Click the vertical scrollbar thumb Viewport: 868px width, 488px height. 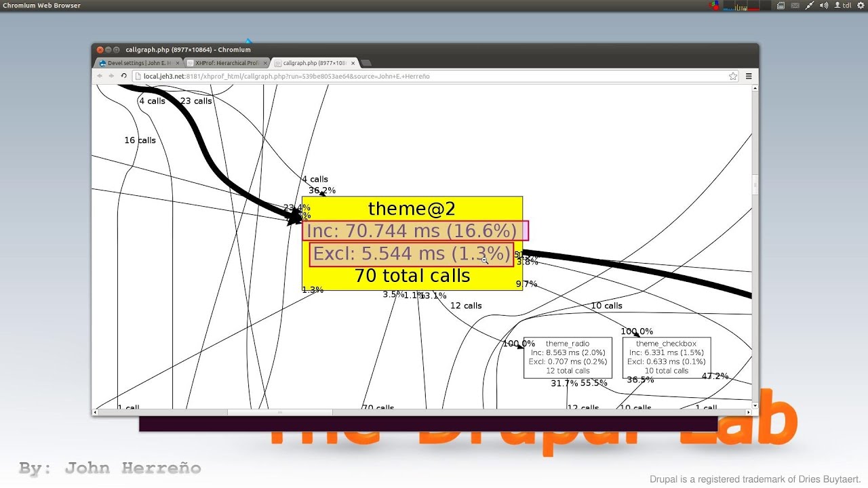[x=755, y=184]
